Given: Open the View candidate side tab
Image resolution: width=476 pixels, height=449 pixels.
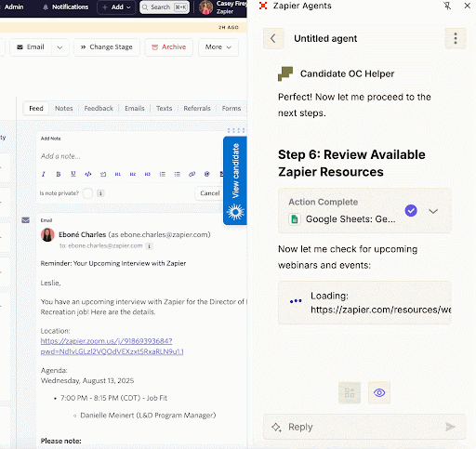Looking at the screenshot, I should point(235,180).
